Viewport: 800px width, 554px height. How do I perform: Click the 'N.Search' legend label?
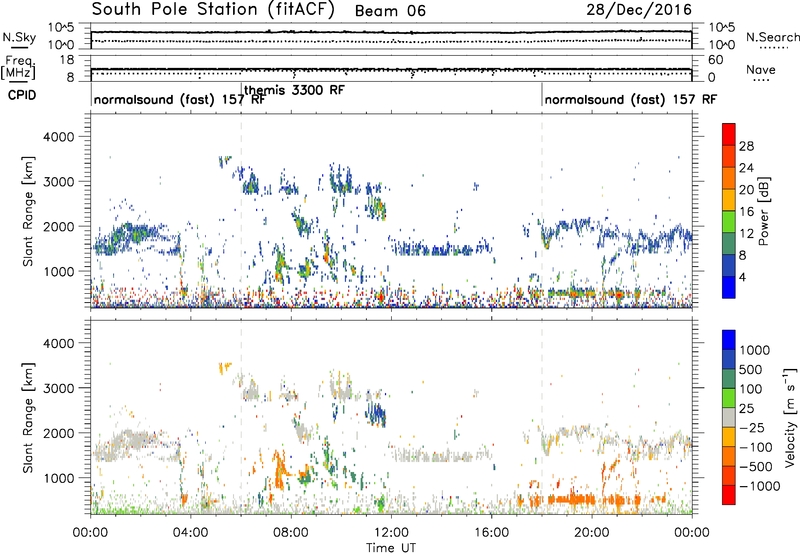tap(773, 37)
